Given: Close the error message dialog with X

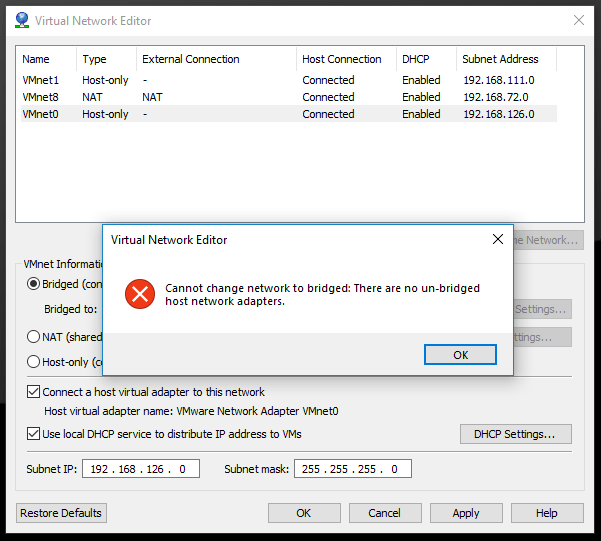Looking at the screenshot, I should coord(497,240).
